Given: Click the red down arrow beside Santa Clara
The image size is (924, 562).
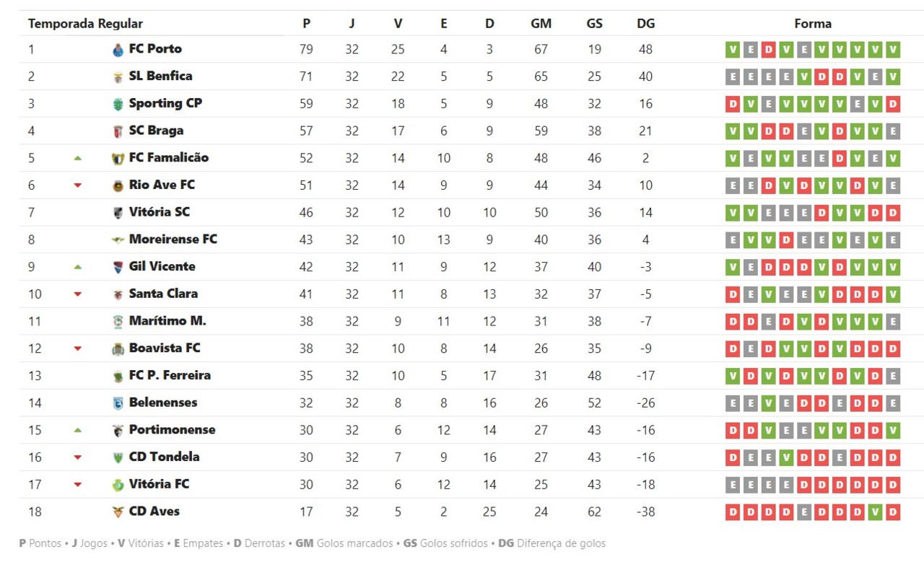Looking at the screenshot, I should click(78, 294).
